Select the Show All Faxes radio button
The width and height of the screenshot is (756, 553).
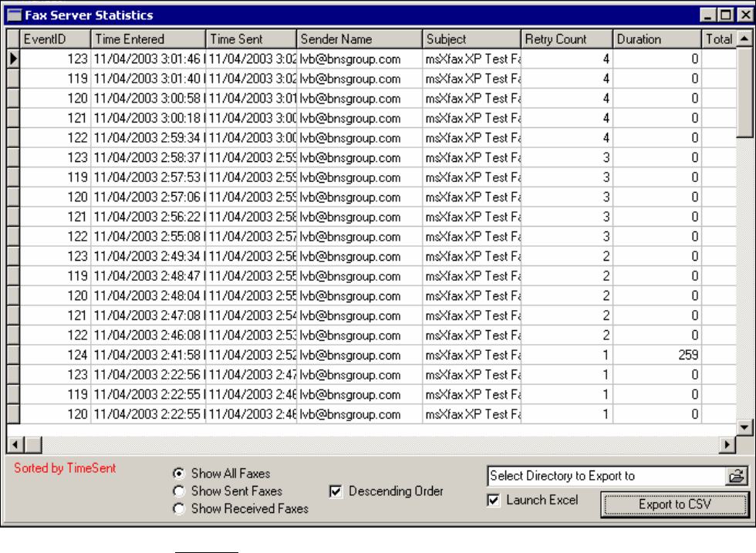click(179, 474)
